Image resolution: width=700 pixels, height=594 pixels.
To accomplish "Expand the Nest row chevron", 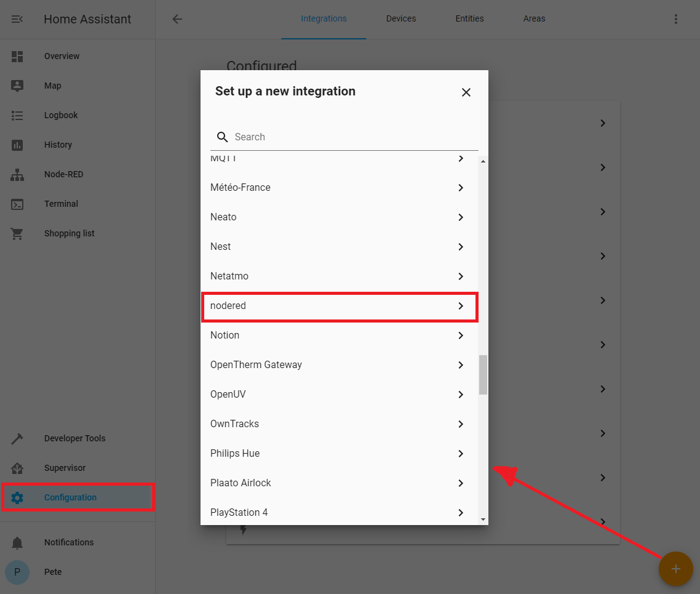I will click(x=461, y=247).
